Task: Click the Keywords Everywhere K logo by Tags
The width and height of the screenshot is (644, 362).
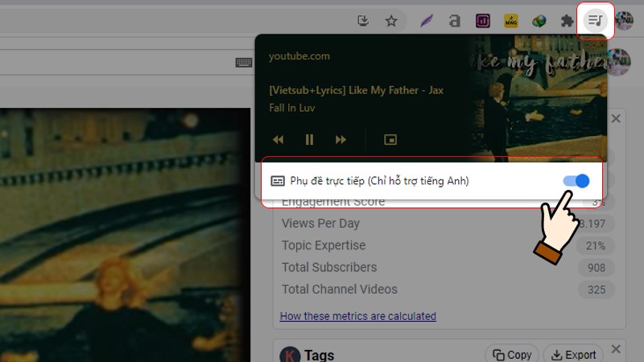Action: [x=290, y=355]
